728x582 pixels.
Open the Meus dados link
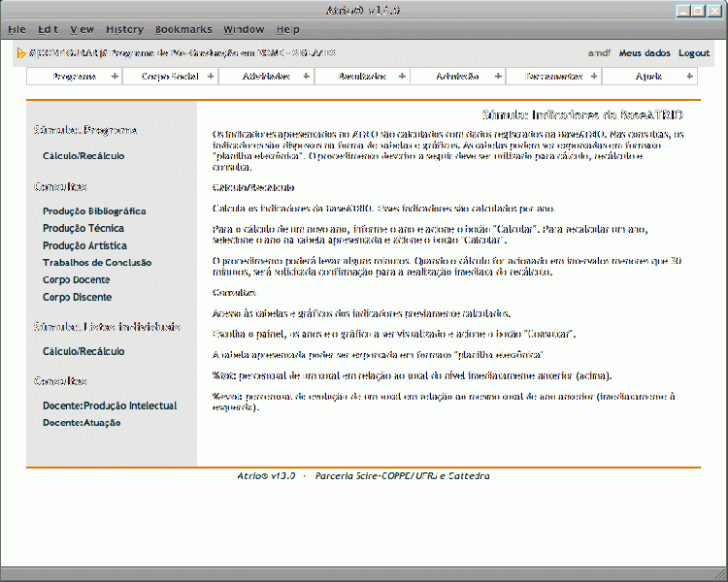point(645,53)
